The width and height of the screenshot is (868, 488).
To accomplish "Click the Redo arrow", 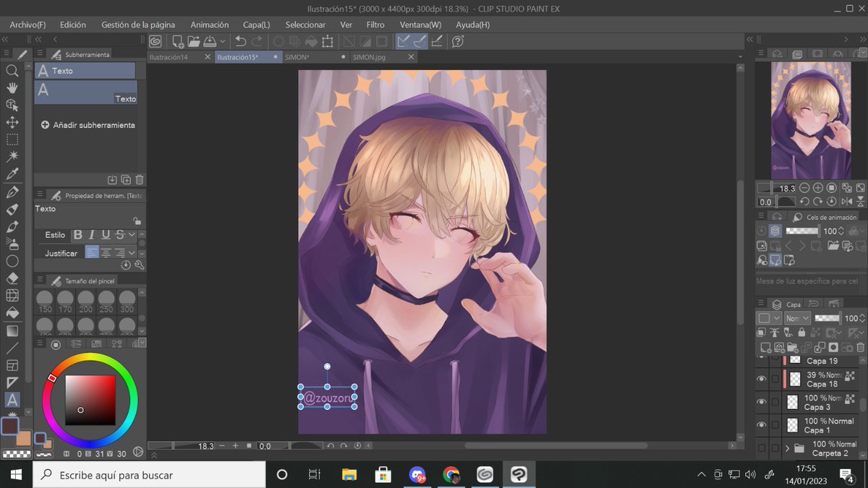I will (258, 41).
